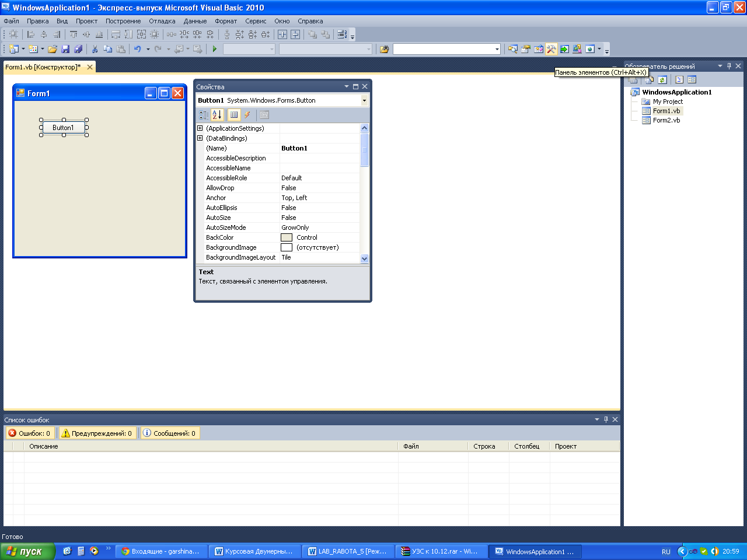The width and height of the screenshot is (747, 560).
Task: Open the Add New Item dropdown arrow
Action: tap(43, 49)
